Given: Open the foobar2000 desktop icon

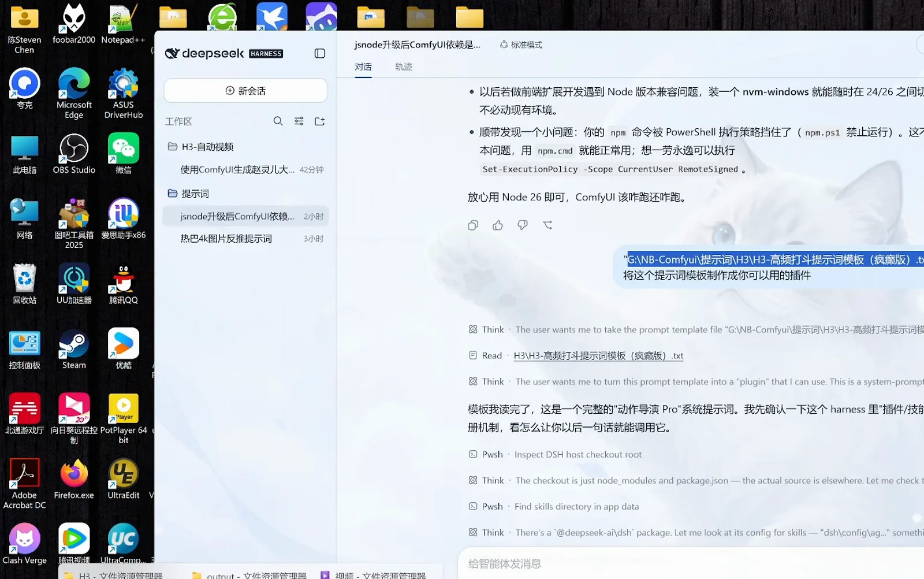Looking at the screenshot, I should 74,24.
